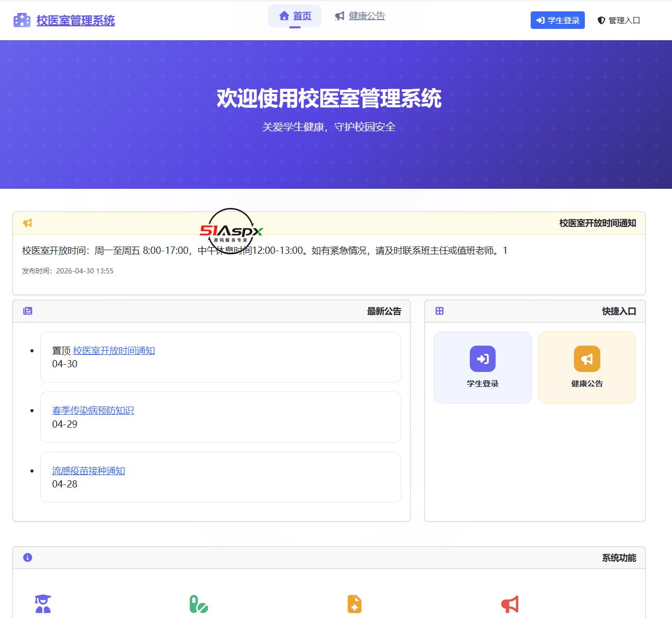672x618 pixels.
Task: Click the school clinic logo icon
Action: (x=22, y=20)
